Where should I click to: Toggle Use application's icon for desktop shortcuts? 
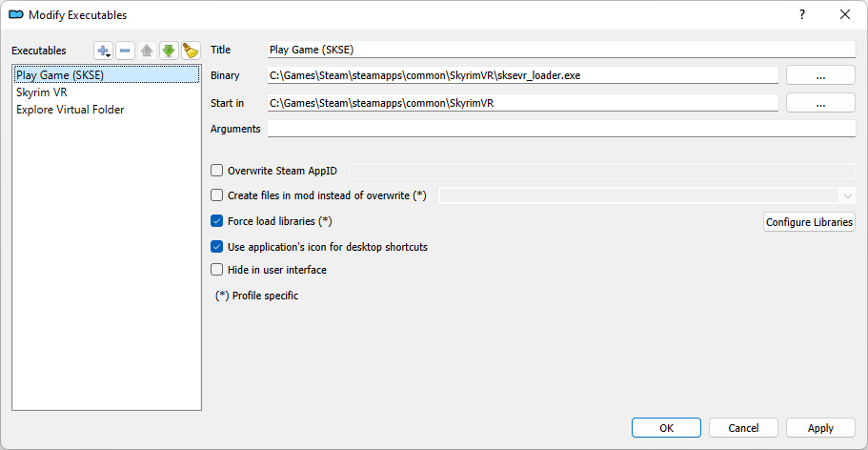coord(217,247)
